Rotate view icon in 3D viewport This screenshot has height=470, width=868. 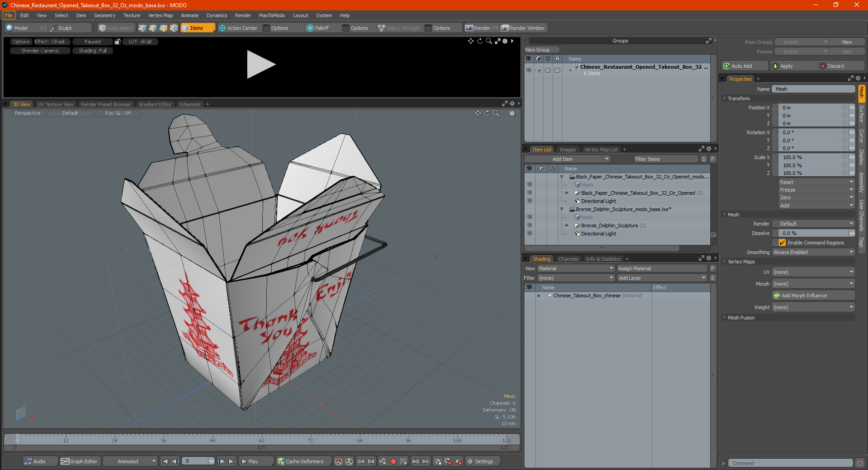[487, 113]
